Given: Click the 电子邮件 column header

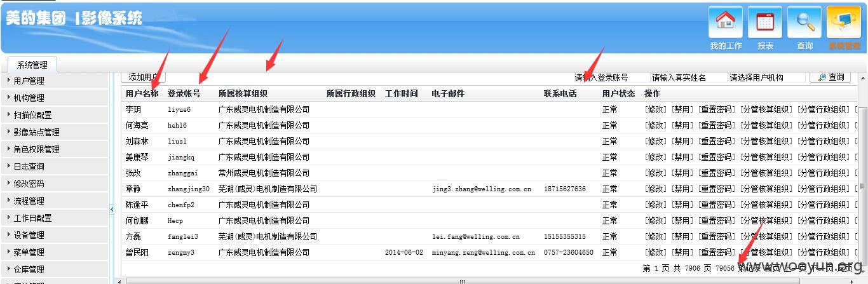Looking at the screenshot, I should pyautogui.click(x=449, y=93).
